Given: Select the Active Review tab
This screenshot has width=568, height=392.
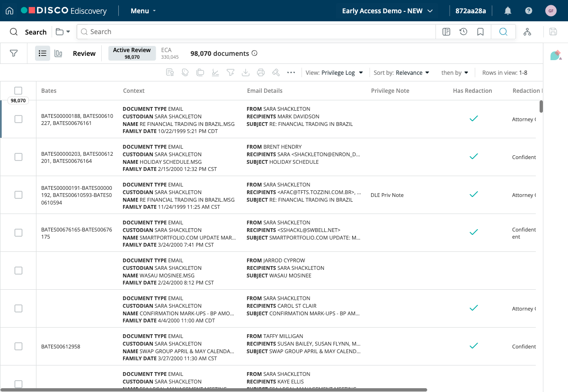Looking at the screenshot, I should [132, 53].
